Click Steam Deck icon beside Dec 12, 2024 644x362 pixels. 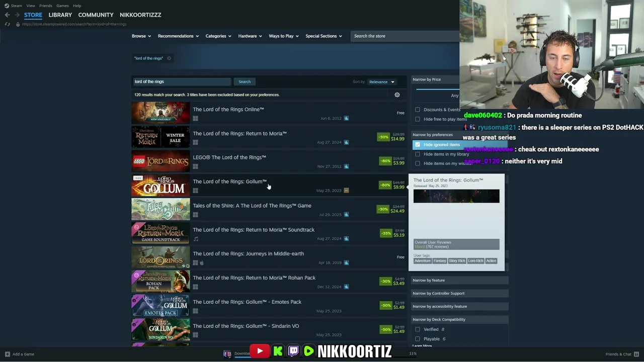pyautogui.click(x=346, y=287)
